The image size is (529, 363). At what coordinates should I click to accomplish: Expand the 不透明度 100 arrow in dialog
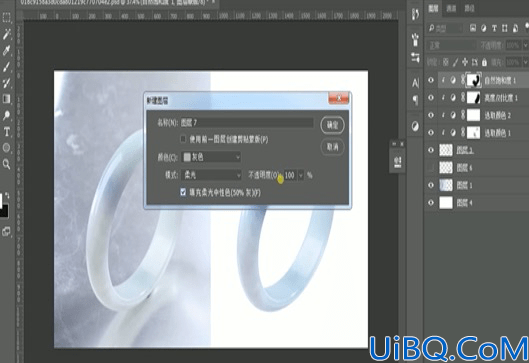click(301, 175)
